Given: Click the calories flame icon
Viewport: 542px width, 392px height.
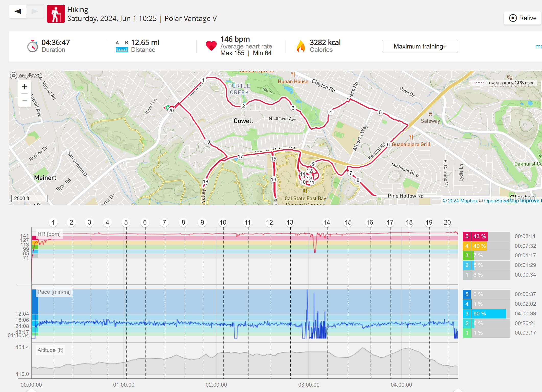Looking at the screenshot, I should point(301,46).
